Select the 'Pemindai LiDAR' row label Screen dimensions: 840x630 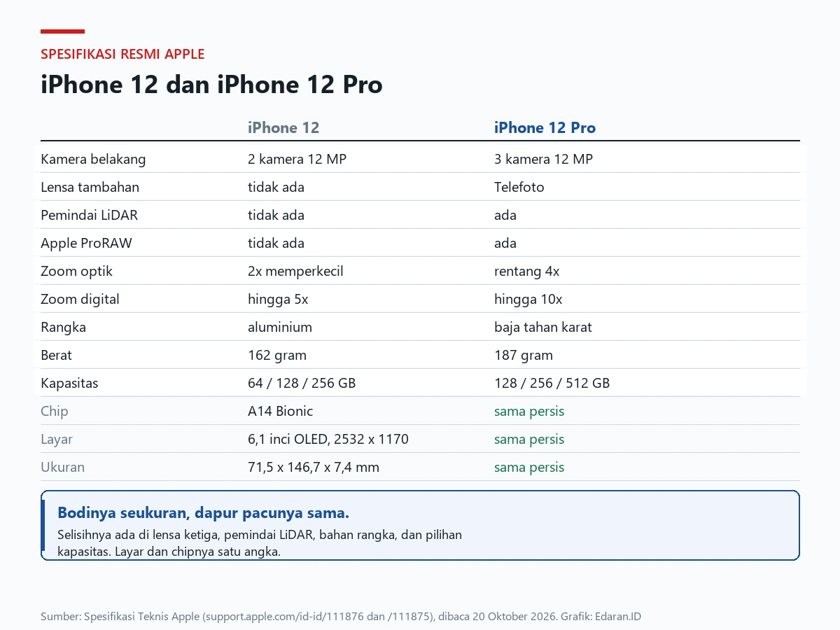(89, 215)
